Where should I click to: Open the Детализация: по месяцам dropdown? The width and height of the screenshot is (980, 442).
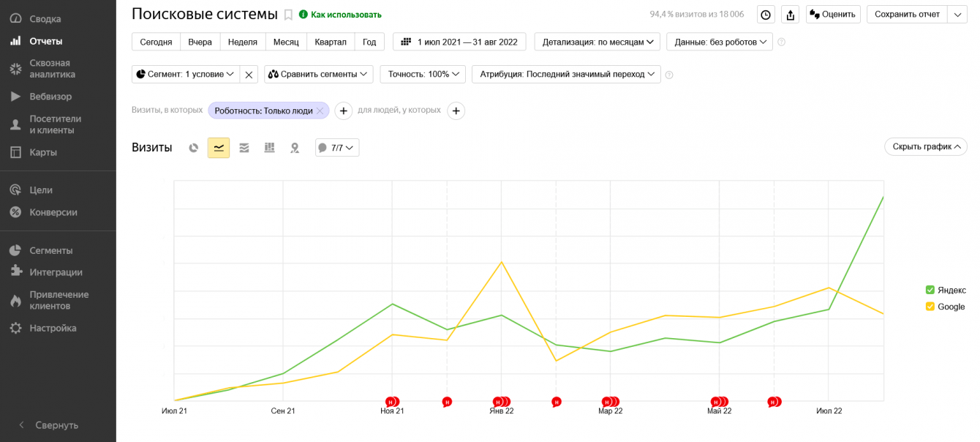click(598, 42)
